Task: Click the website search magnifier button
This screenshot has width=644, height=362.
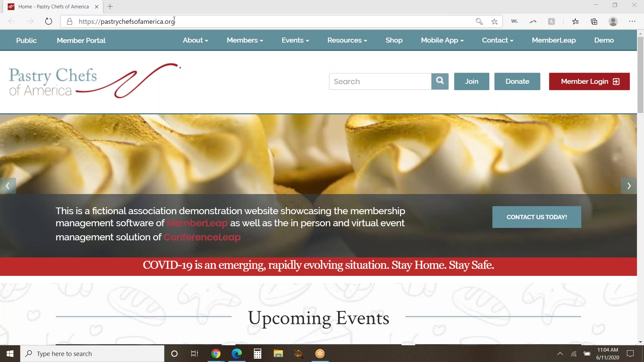Action: (x=440, y=81)
